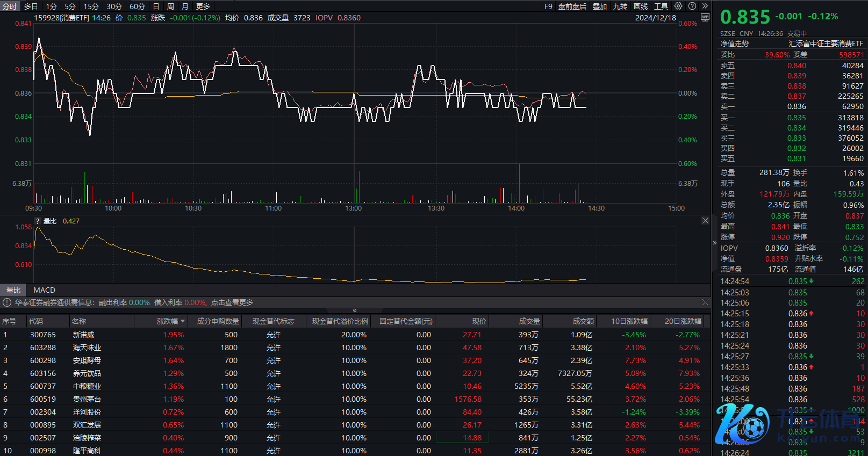Collapse the constituents table with double chevron
Viewport: 868px width, 456px height.
tap(354, 310)
